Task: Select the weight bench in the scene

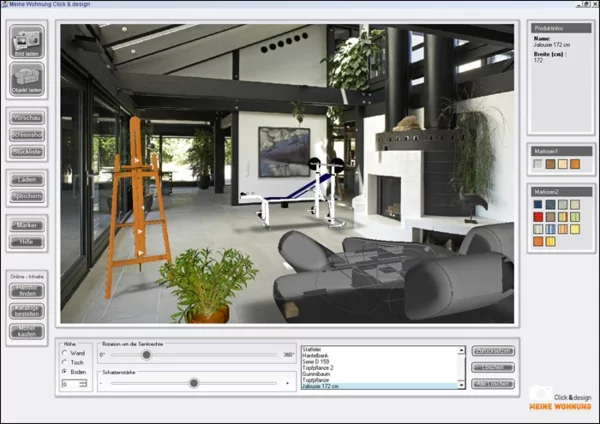Action: (x=295, y=197)
